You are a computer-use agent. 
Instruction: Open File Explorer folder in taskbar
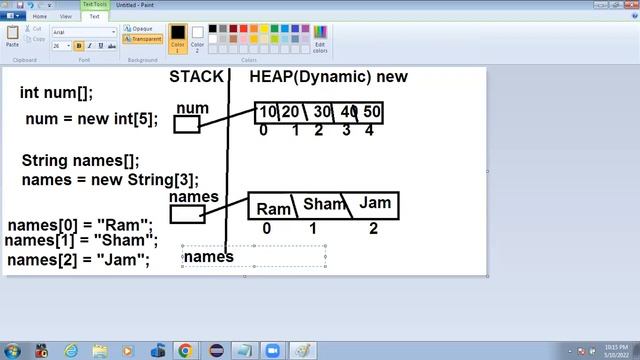(100, 351)
